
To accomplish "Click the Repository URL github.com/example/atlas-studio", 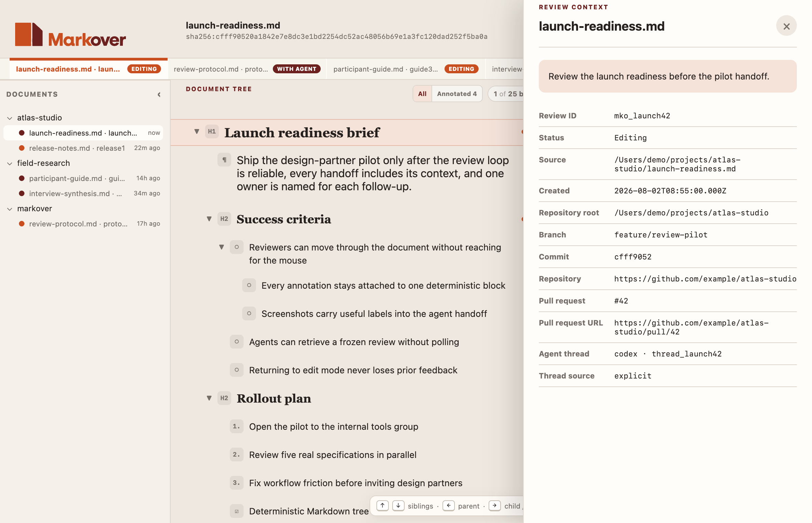I will (x=705, y=279).
